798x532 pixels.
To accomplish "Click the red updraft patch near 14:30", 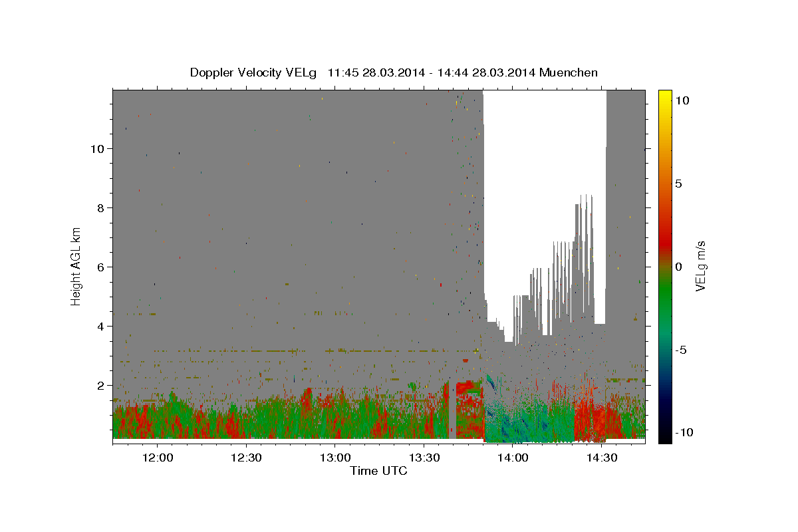I will (x=591, y=419).
